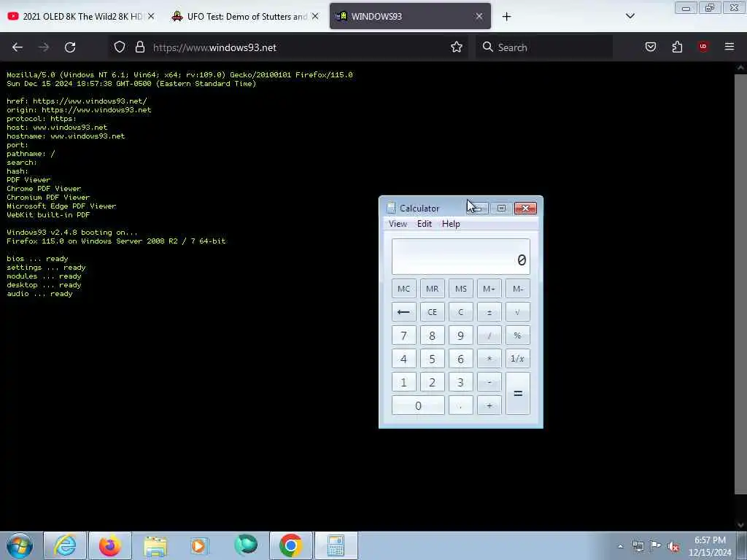The width and height of the screenshot is (747, 560).
Task: Click the MS memory store button
Action: pos(461,289)
